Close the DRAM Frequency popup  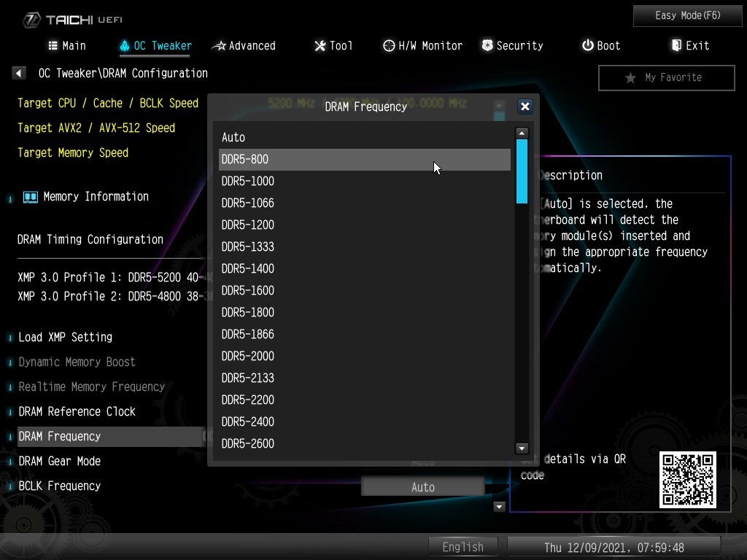point(525,106)
